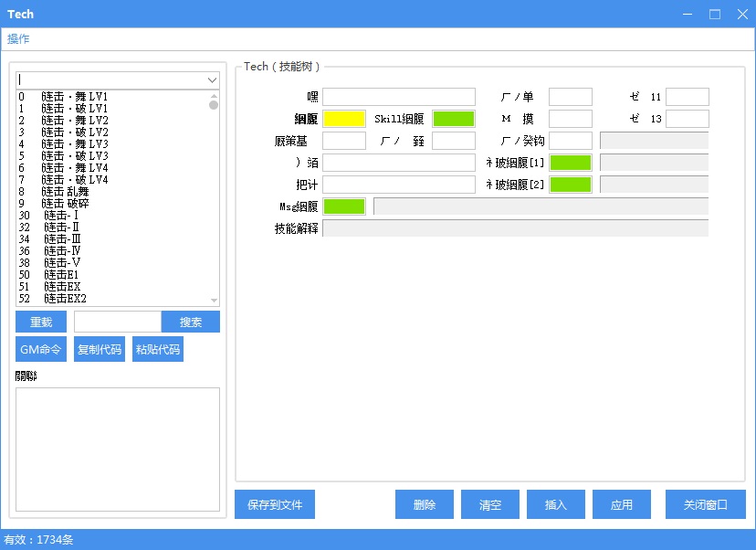Image resolution: width=756 pixels, height=550 pixels.
Task: Select list row 30 链击-Ⅰ
Action: tap(113, 216)
